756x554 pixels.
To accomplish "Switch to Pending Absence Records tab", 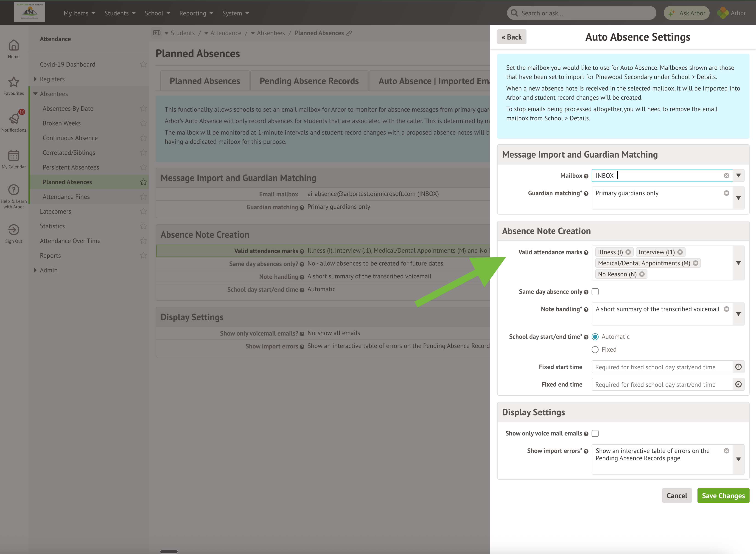I will click(309, 81).
